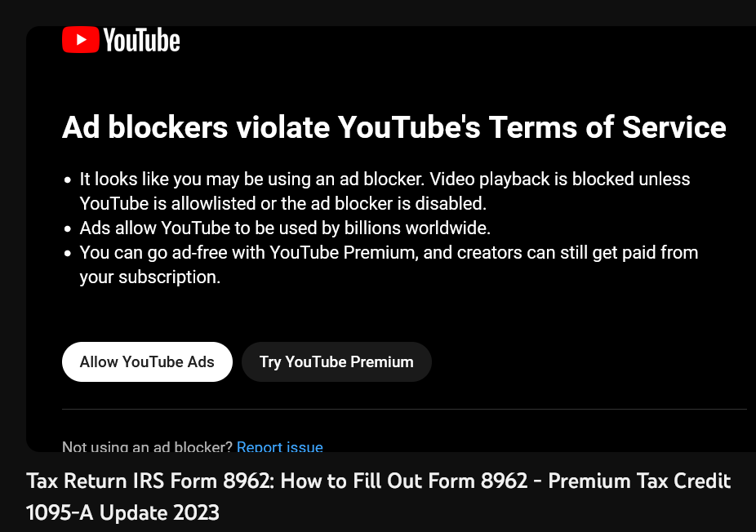The height and width of the screenshot is (532, 756).
Task: Open the Report issue link
Action: 280,447
